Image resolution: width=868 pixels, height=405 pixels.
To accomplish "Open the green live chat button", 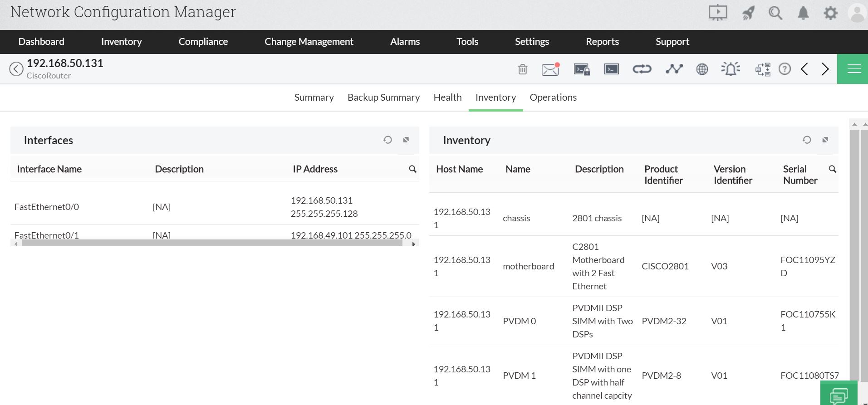I will [839, 395].
